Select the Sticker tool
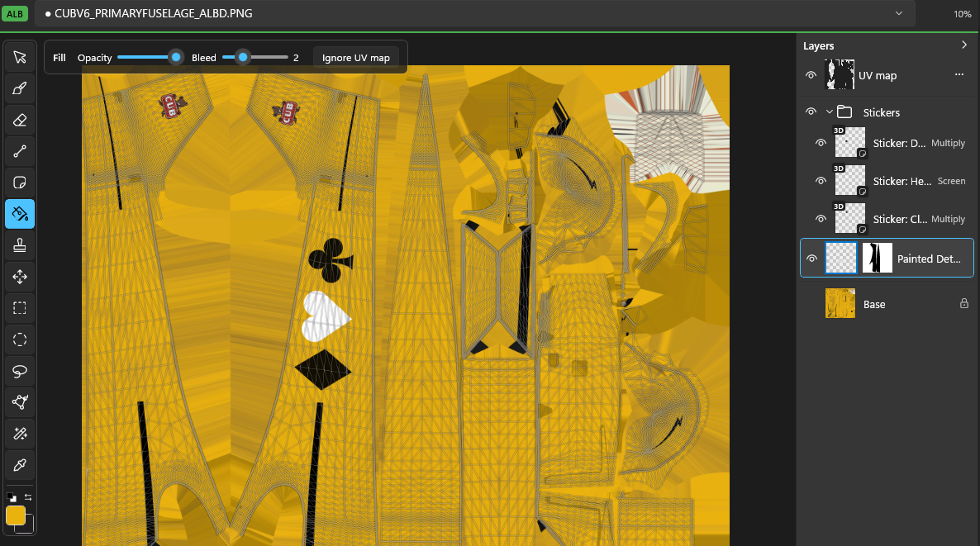The image size is (980, 546). pyautogui.click(x=19, y=183)
